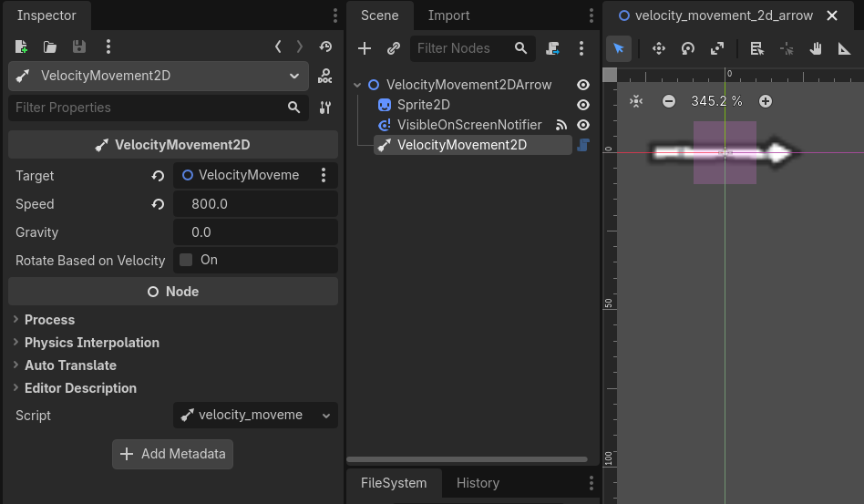Add a new child node
Viewport: 864px width, 504px height.
(365, 48)
